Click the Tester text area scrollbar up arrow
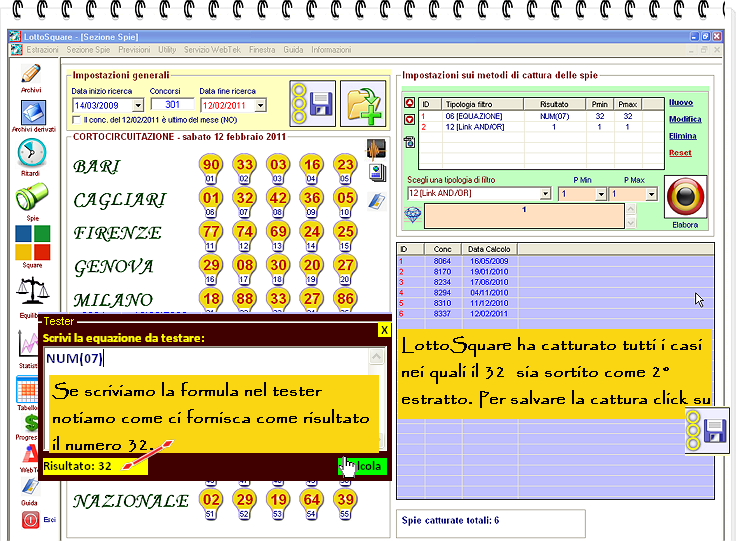This screenshot has width=736, height=541. pos(377,357)
